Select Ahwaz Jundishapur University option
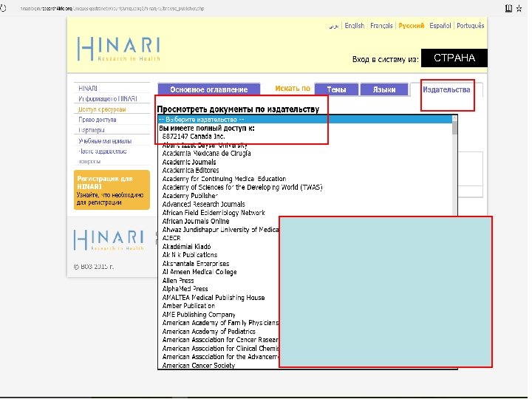532x399 pixels. (x=220, y=230)
